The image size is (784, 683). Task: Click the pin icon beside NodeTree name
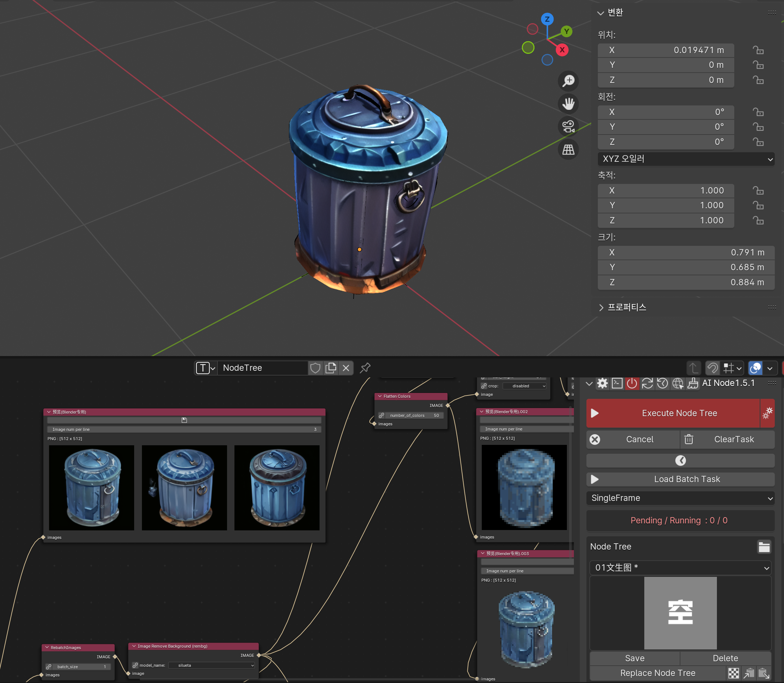coord(365,368)
